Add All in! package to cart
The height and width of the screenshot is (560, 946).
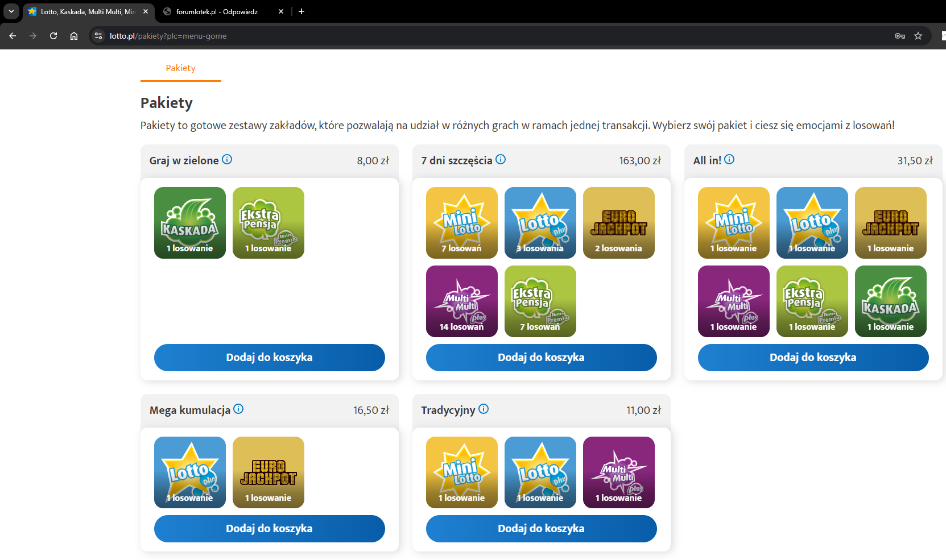pyautogui.click(x=813, y=358)
